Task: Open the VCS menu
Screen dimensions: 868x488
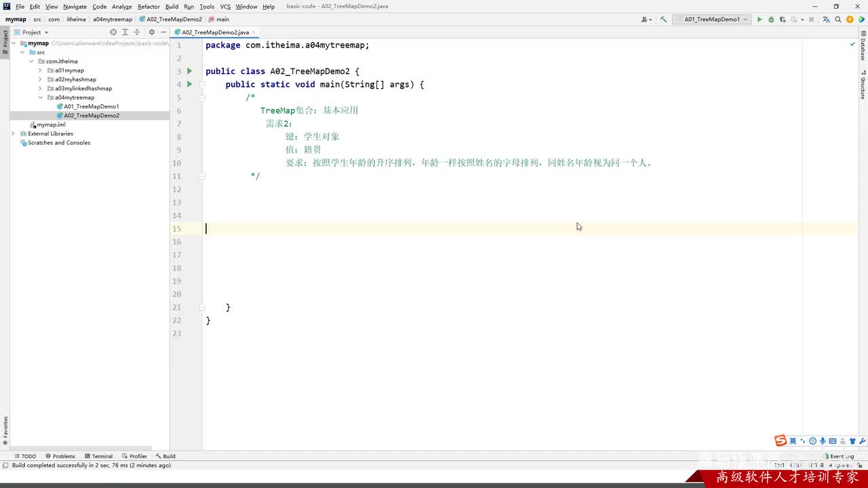Action: tap(225, 7)
